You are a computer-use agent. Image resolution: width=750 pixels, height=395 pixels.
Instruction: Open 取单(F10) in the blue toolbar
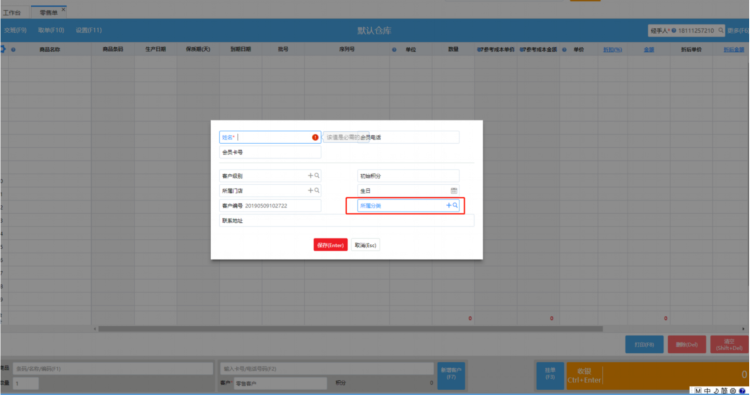(x=51, y=30)
